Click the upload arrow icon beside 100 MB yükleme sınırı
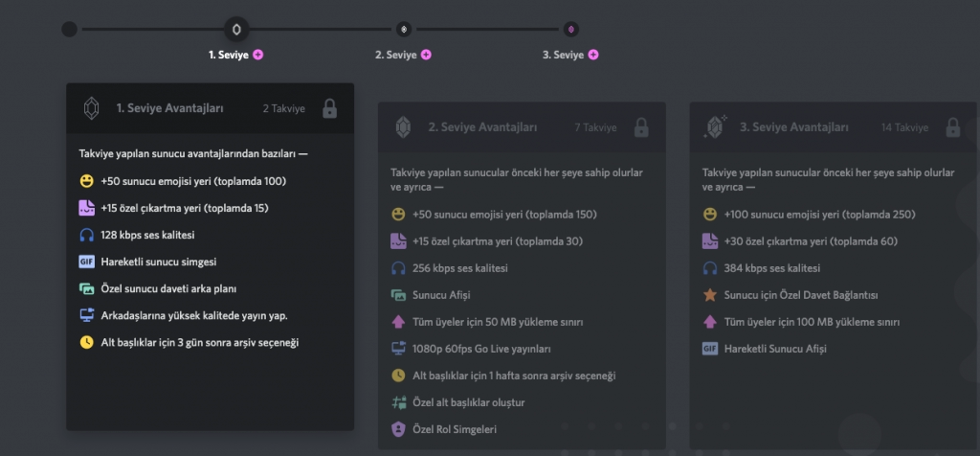The width and height of the screenshot is (980, 456). click(709, 322)
